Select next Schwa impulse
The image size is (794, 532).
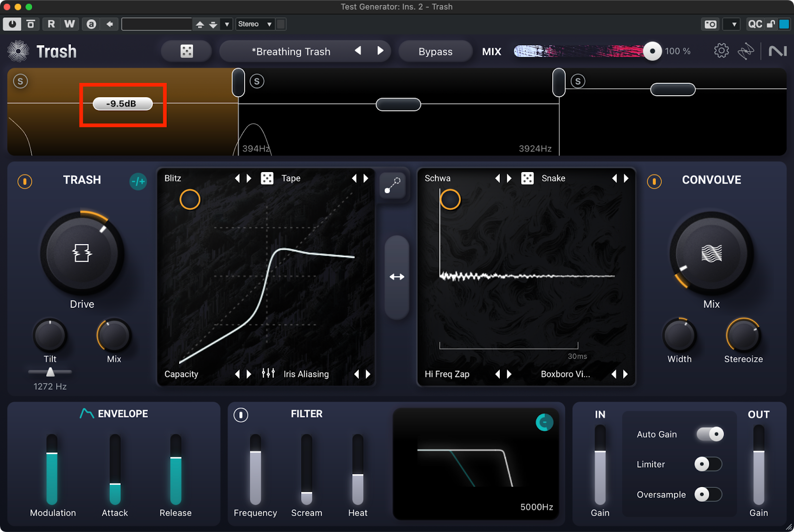pyautogui.click(x=509, y=178)
